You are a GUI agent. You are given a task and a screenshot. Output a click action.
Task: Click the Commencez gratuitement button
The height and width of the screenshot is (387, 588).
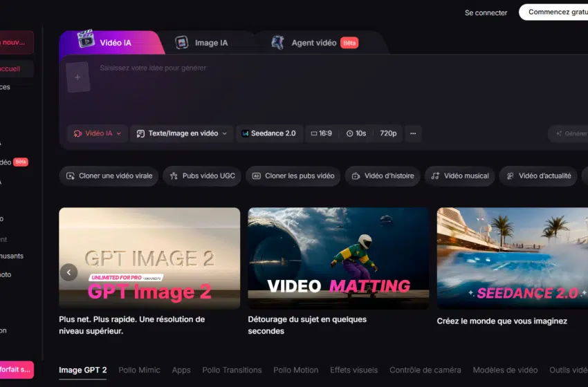pyautogui.click(x=554, y=12)
